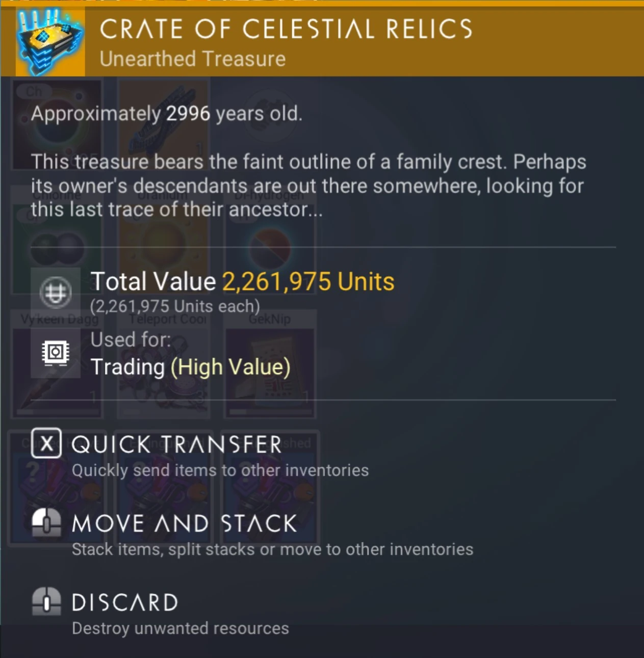
Task: Click the trading chip icon beside Used for
Action: pyautogui.click(x=55, y=353)
